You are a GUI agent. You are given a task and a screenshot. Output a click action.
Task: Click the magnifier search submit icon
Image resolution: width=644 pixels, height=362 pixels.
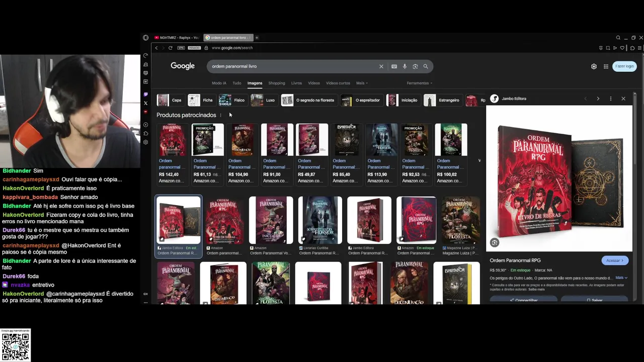click(x=426, y=66)
